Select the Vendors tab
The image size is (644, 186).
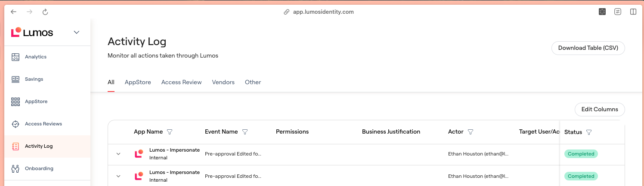click(x=223, y=82)
